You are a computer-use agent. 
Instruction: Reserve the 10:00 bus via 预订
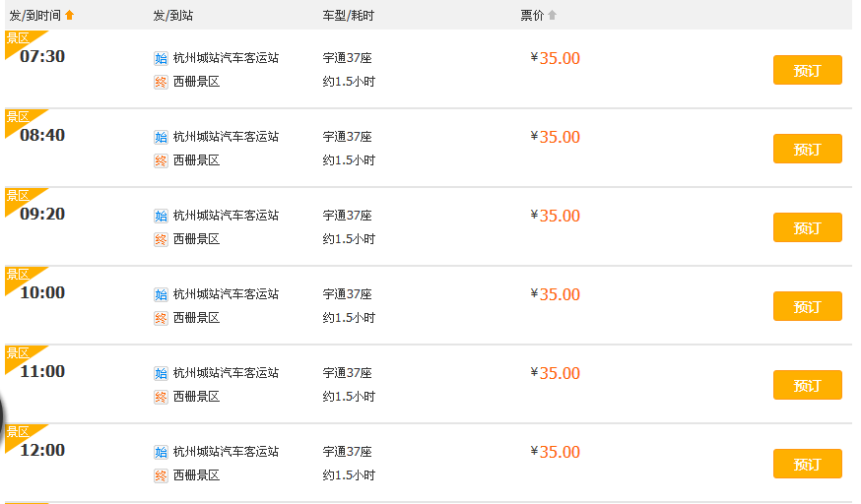point(807,306)
